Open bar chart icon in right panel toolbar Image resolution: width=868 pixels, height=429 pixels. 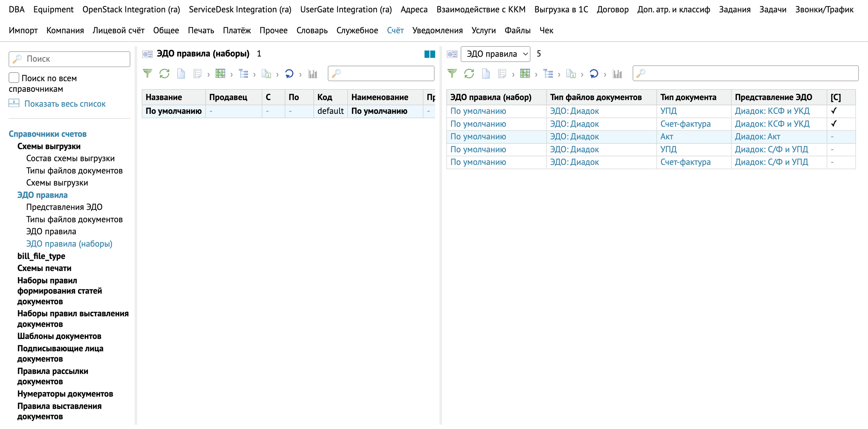617,73
